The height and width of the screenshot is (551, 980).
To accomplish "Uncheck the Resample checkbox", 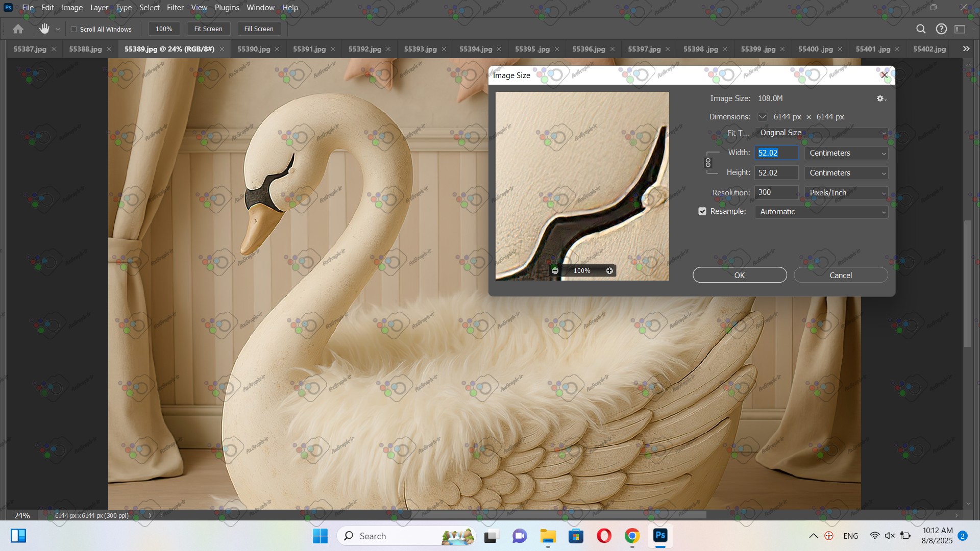I will (x=702, y=211).
